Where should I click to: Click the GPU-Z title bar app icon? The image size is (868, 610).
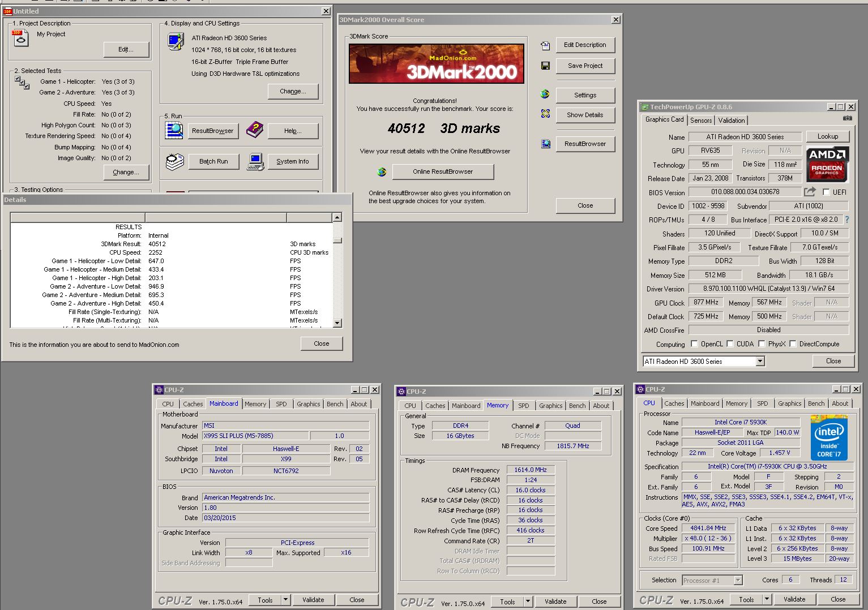[x=645, y=106]
